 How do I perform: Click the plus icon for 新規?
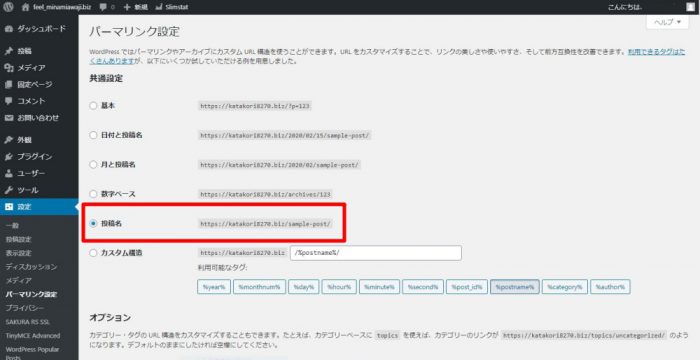click(x=127, y=7)
